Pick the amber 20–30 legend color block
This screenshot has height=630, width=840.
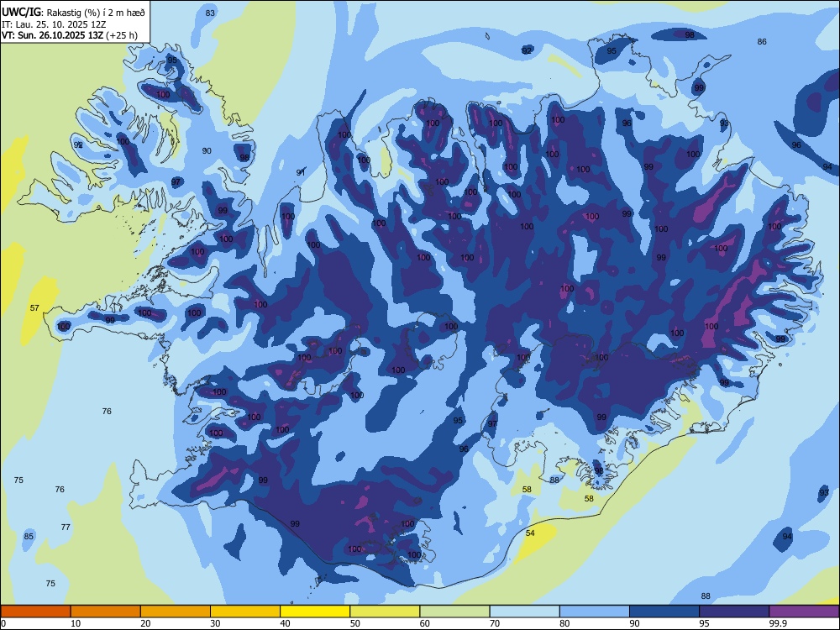click(x=176, y=612)
